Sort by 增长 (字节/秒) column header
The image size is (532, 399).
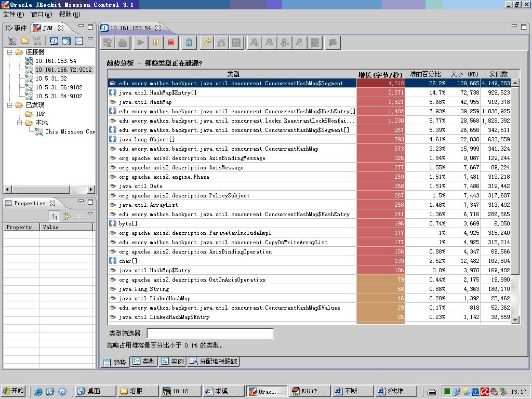pos(380,74)
